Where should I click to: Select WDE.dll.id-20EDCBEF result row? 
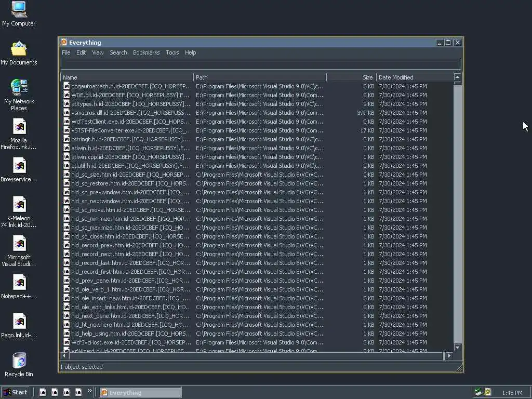pos(257,95)
